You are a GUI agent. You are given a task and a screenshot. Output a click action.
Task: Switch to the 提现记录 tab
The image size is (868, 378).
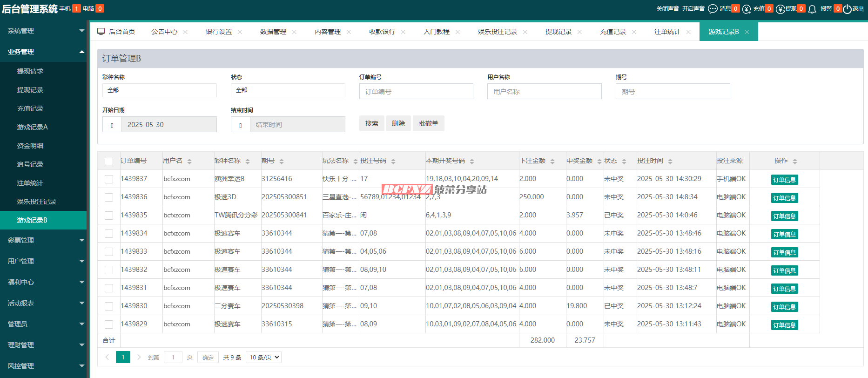[x=558, y=32]
